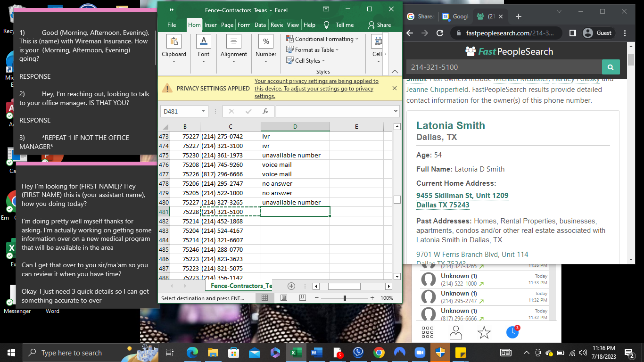
Task: Switch to Page Layout view
Action: tap(283, 298)
